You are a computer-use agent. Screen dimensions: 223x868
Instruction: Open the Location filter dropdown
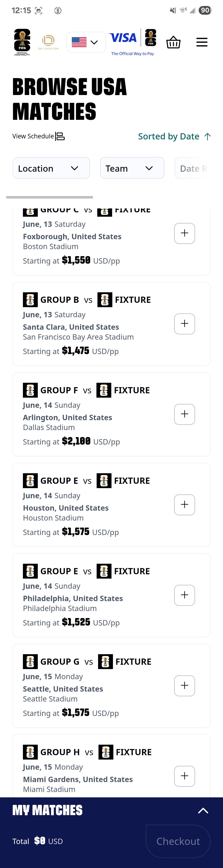click(x=51, y=168)
